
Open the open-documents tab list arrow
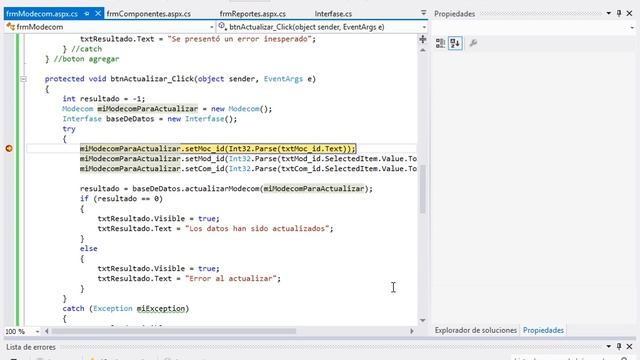(x=424, y=13)
